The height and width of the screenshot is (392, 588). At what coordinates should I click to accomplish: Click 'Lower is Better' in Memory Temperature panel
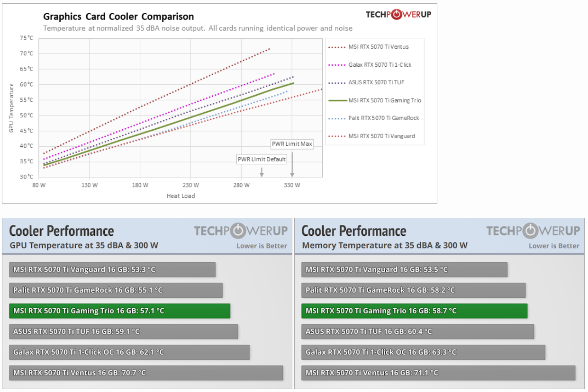(554, 246)
